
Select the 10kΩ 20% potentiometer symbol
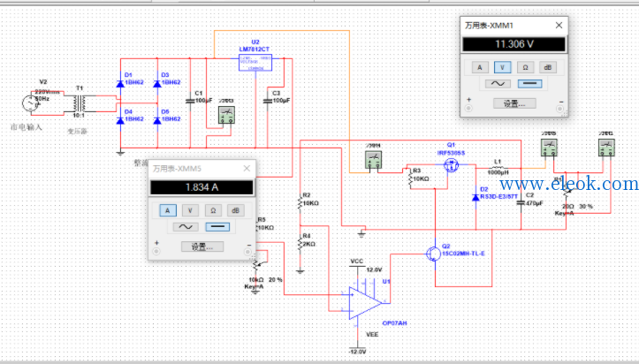[x=256, y=265]
